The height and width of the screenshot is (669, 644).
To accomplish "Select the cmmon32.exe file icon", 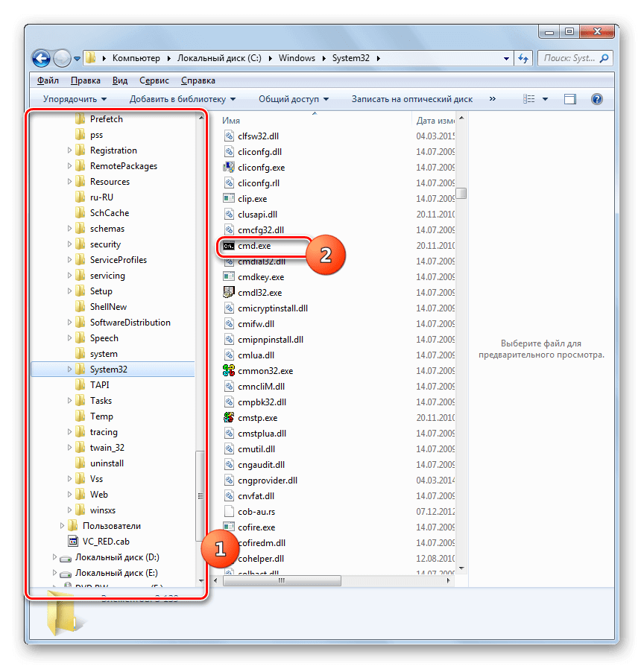I will pos(230,371).
